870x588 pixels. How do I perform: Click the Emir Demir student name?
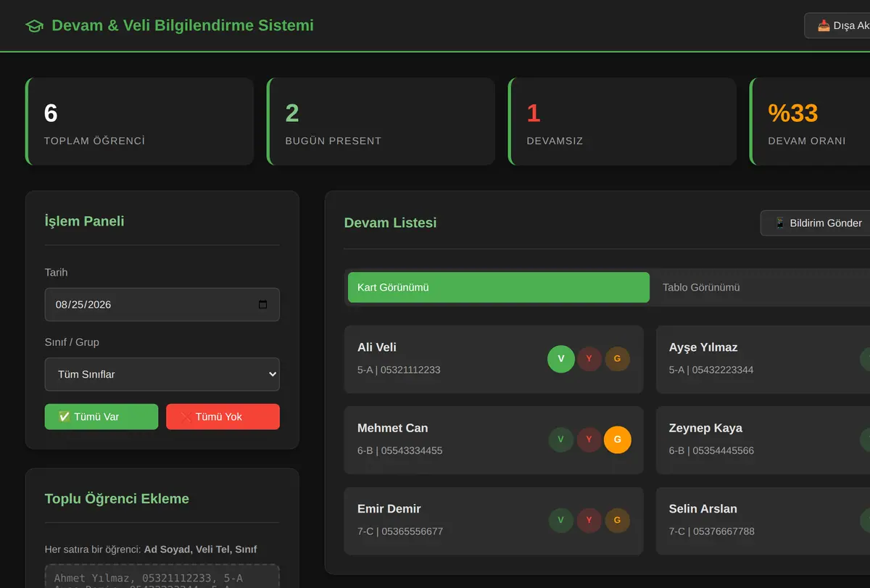coord(389,508)
